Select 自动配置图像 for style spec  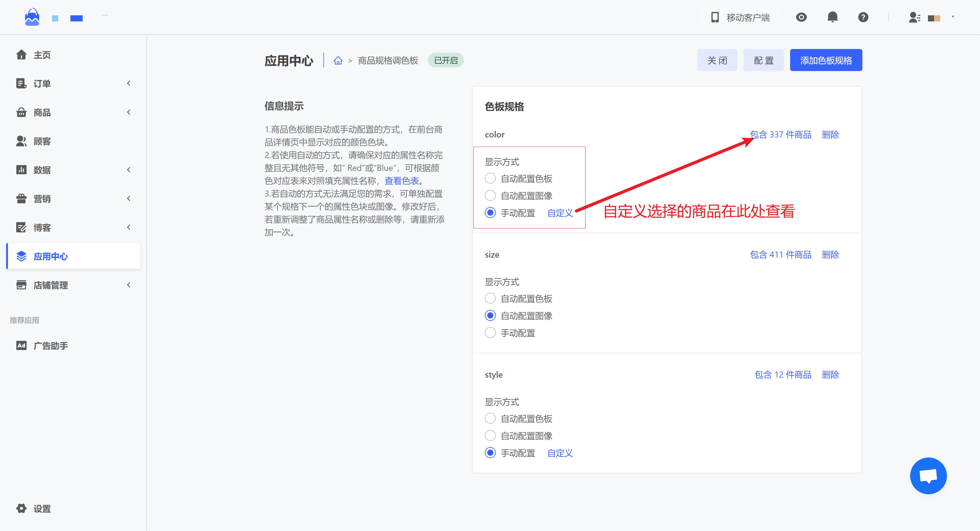tap(490, 435)
